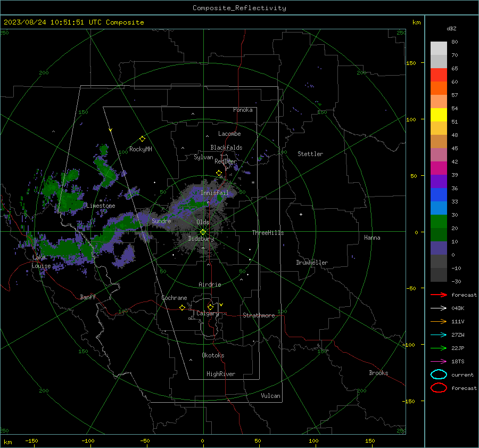
Task: Click the Ponoka label
Action: tap(243, 110)
